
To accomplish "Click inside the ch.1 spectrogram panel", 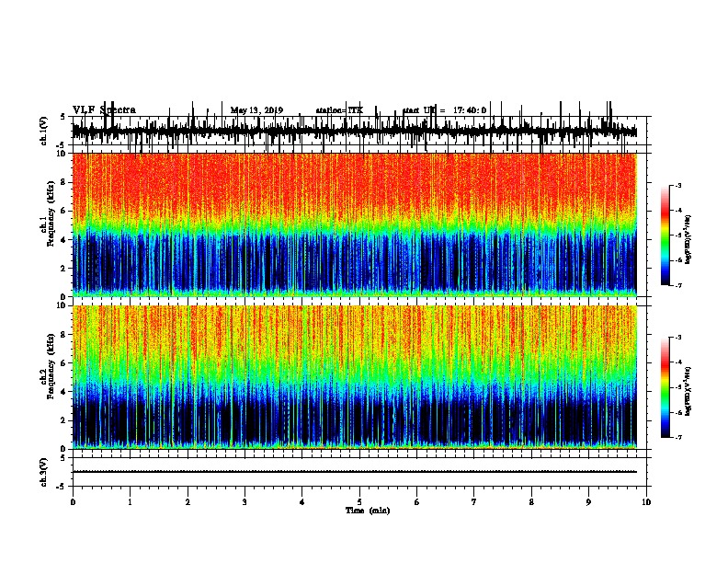I will click(x=354, y=224).
